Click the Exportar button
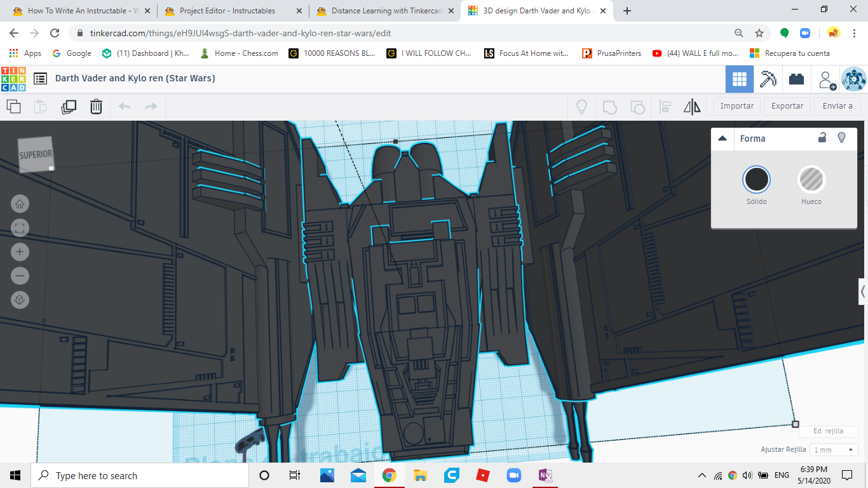The image size is (868, 488). point(787,106)
